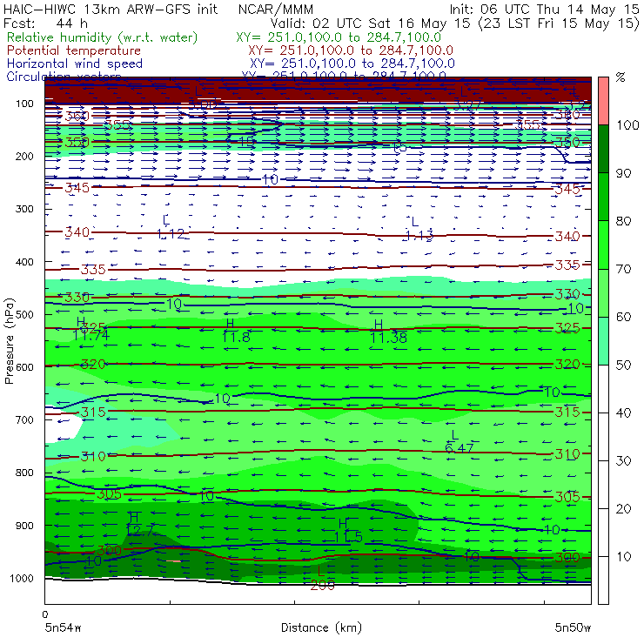Screen dimensions: 644x644
Task: Click the title 'HAIC-HIWC 13km ARW-GFS init'
Action: point(111,9)
